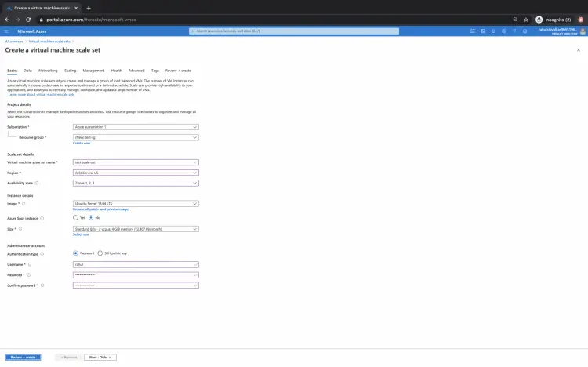588x367 pixels.
Task: Switch to the Disks tab
Action: click(27, 71)
